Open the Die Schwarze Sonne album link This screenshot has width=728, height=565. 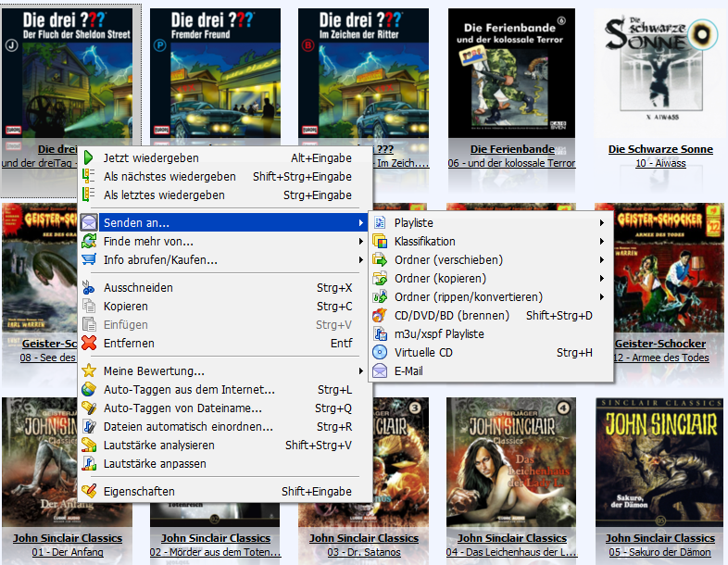pyautogui.click(x=660, y=149)
